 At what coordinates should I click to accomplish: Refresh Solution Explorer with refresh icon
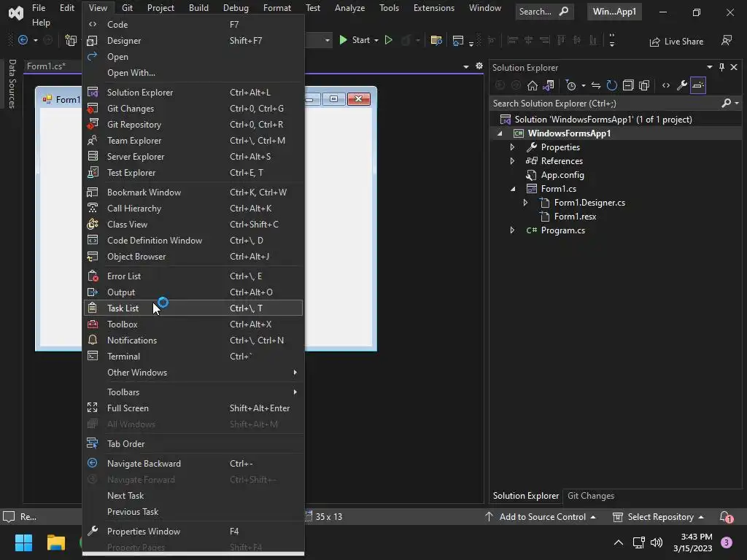(x=612, y=86)
